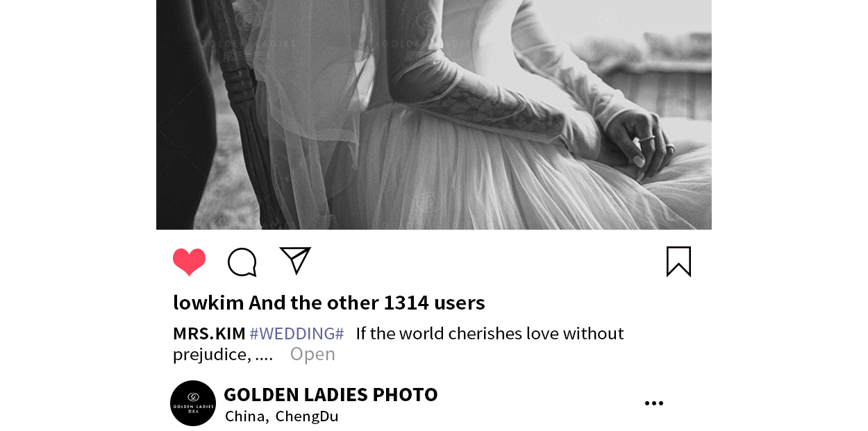Unlike the post via red heart icon

(189, 262)
